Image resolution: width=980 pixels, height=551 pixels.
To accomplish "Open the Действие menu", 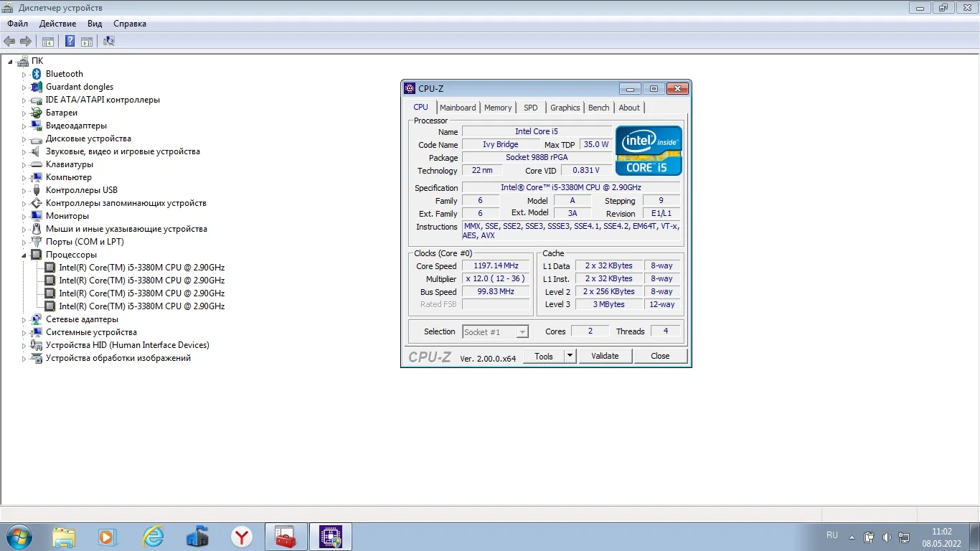I will (58, 24).
